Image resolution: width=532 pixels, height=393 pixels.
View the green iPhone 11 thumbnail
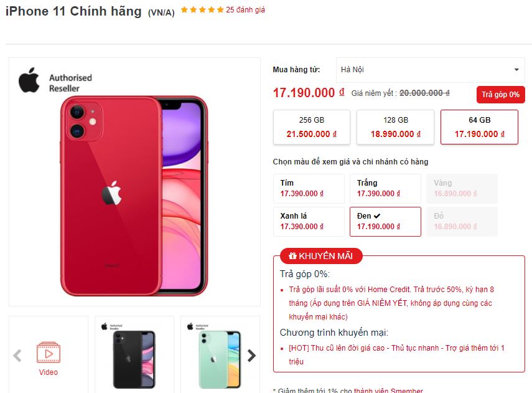coord(220,354)
